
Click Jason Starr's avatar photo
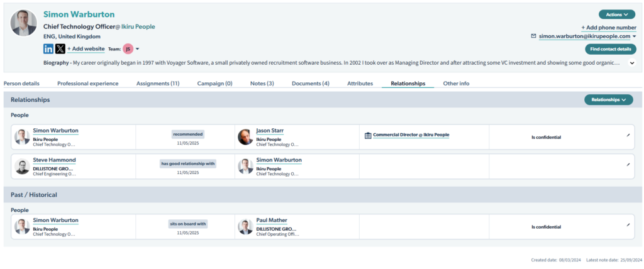click(x=245, y=137)
